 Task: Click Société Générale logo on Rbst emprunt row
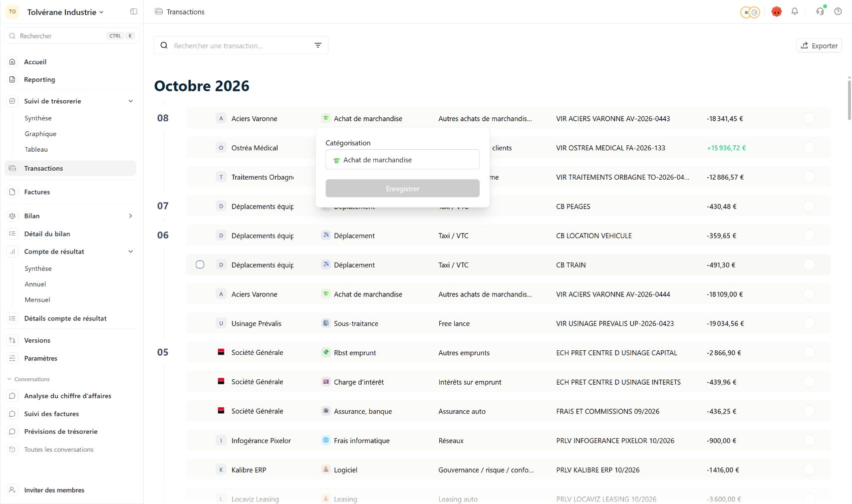221,352
